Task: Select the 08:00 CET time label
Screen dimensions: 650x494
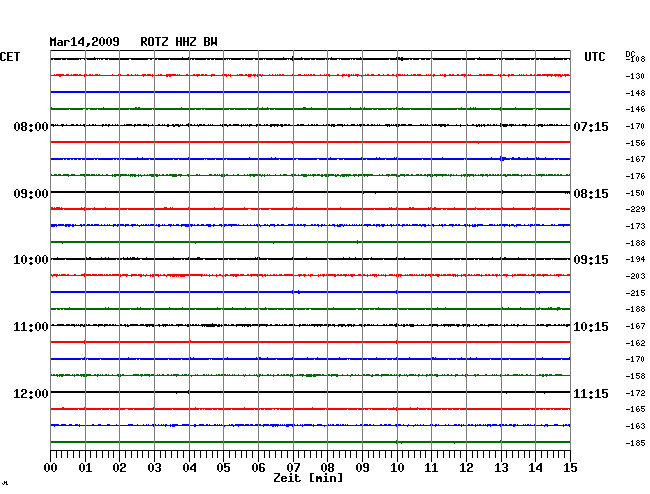Action: pos(31,127)
